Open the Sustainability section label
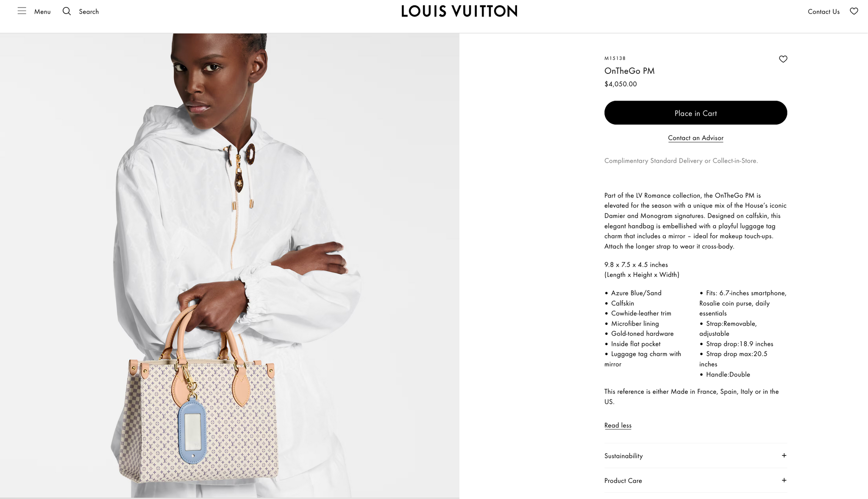Screen dimensions: 868x499 pyautogui.click(x=623, y=456)
